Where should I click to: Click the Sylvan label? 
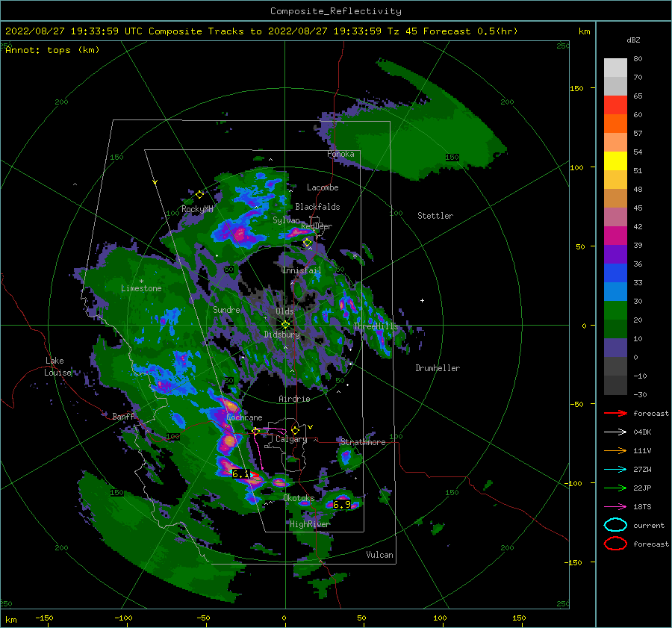pyautogui.click(x=286, y=220)
